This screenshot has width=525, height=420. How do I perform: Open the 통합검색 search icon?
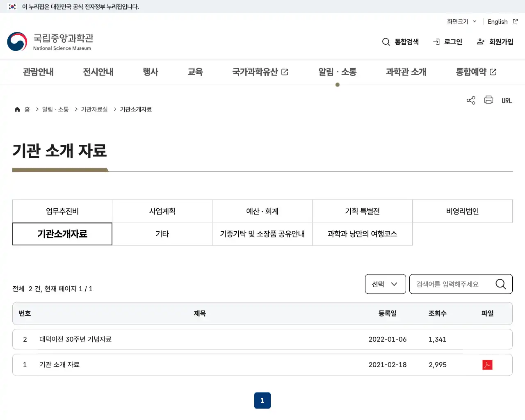click(x=400, y=41)
